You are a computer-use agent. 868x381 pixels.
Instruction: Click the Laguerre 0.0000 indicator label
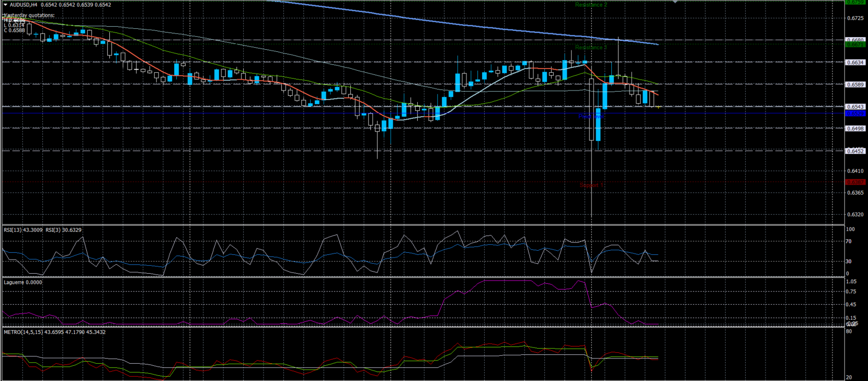(x=23, y=283)
